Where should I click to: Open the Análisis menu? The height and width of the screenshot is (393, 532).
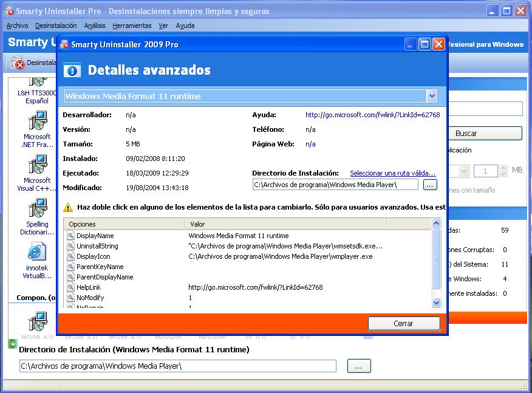click(x=95, y=26)
